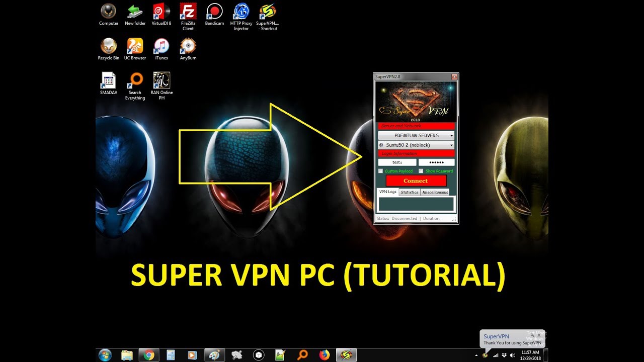Open the Calculator taskbar icon
Screen dimensions: 644x362
click(x=171, y=355)
